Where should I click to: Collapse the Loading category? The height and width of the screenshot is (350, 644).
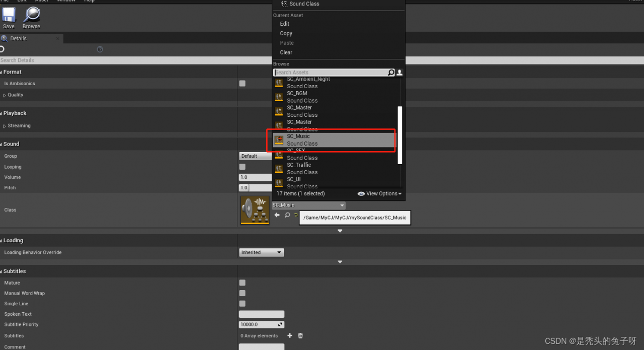pyautogui.click(x=2, y=241)
